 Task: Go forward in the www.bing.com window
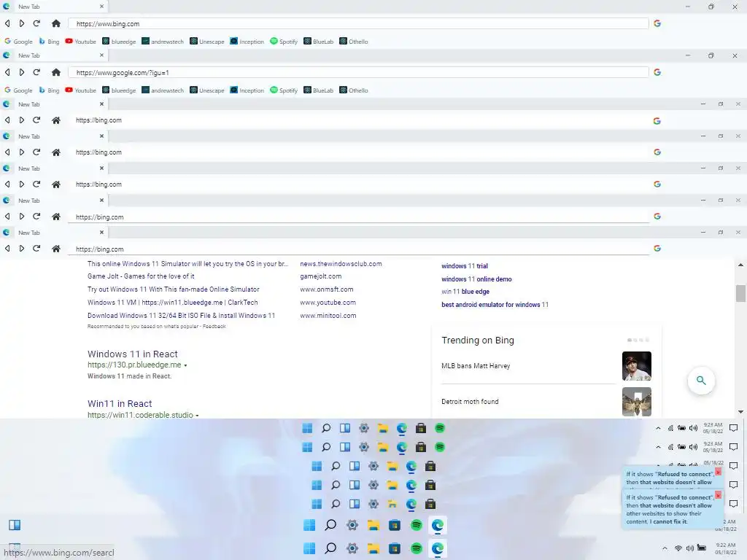22,23
